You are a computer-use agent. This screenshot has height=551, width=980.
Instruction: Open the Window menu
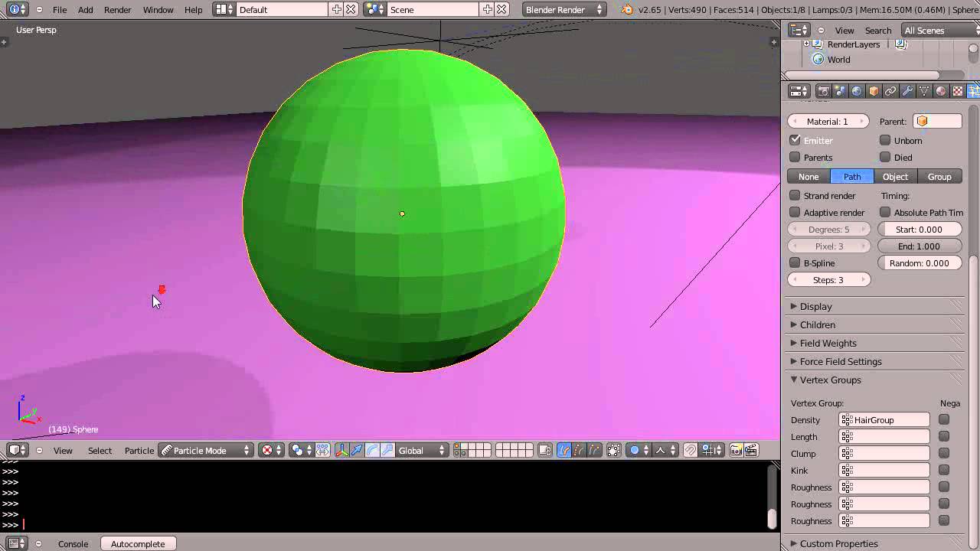click(158, 9)
